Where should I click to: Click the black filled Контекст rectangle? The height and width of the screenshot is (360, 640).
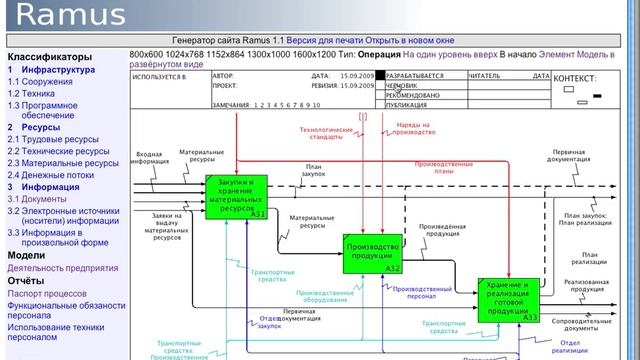[x=597, y=96]
